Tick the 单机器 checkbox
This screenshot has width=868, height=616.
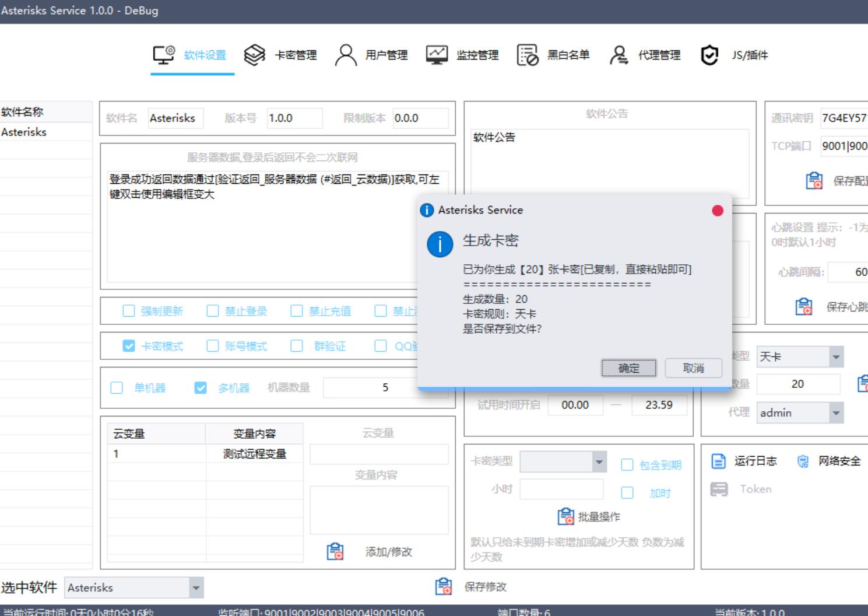tap(117, 388)
